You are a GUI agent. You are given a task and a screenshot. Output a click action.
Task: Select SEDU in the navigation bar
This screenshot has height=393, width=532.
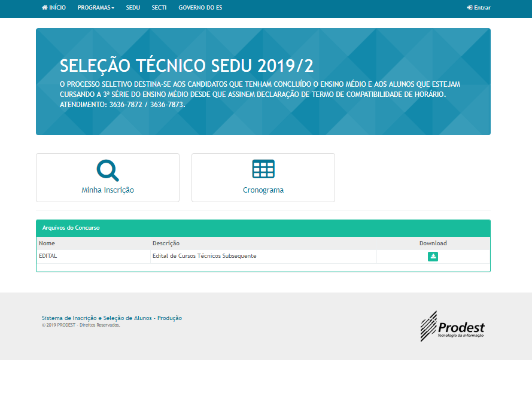tap(133, 8)
